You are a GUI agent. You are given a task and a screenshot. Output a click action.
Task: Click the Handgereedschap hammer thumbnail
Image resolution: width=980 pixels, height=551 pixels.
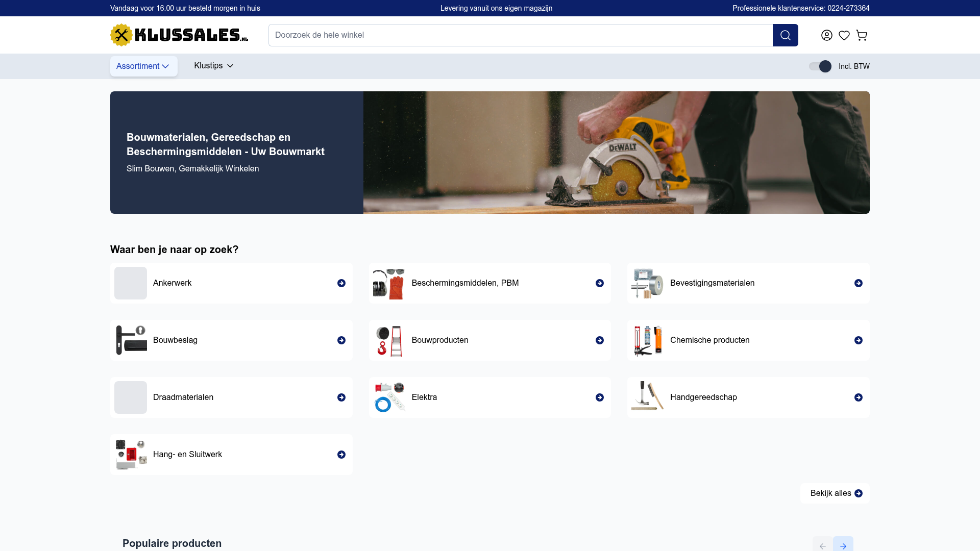(647, 397)
